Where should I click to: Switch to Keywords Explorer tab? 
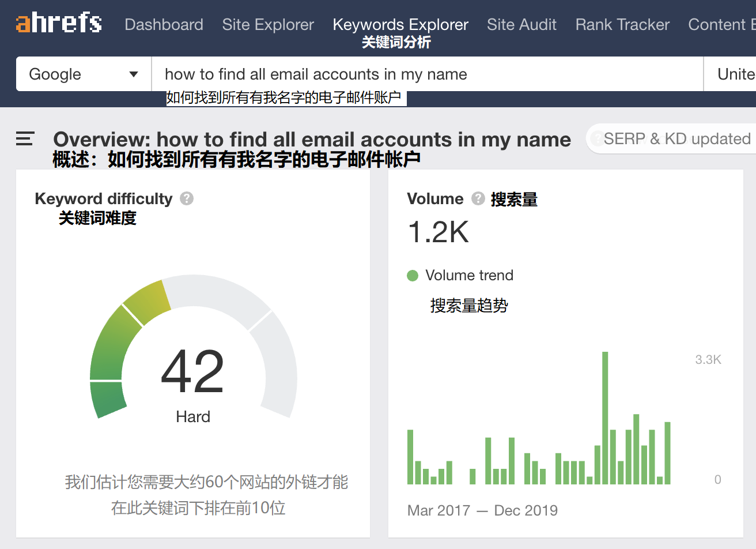pos(400,25)
